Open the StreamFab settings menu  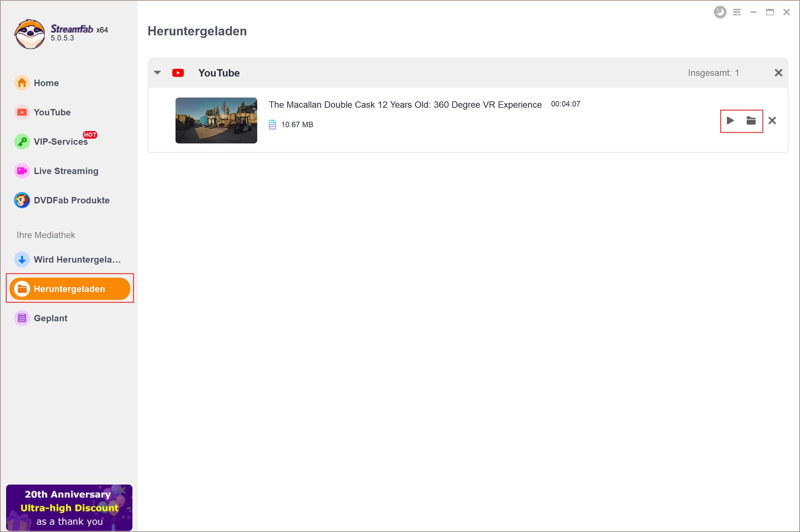[x=737, y=12]
